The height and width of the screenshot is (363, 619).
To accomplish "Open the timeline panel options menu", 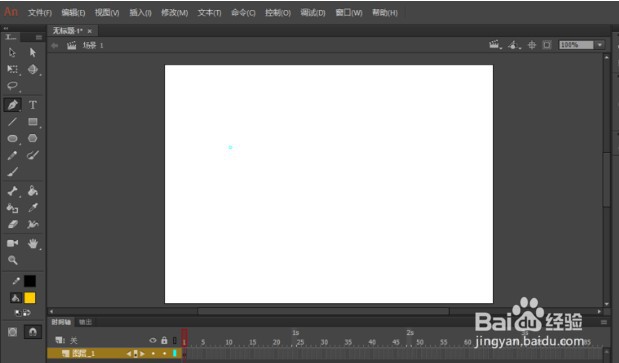I will [604, 322].
